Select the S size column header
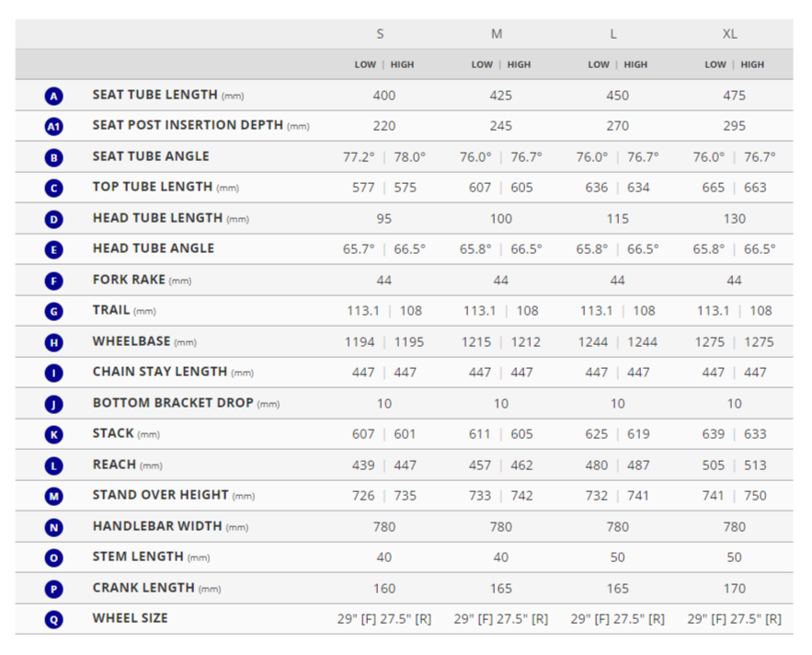Image resolution: width=812 pixels, height=655 pixels. [x=381, y=34]
